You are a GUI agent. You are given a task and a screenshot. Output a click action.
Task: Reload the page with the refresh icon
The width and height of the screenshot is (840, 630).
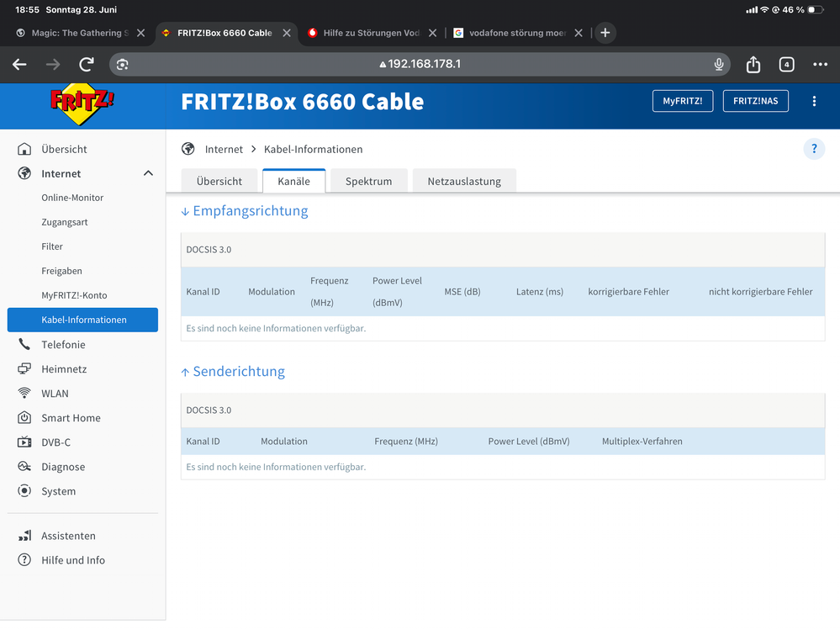point(87,64)
